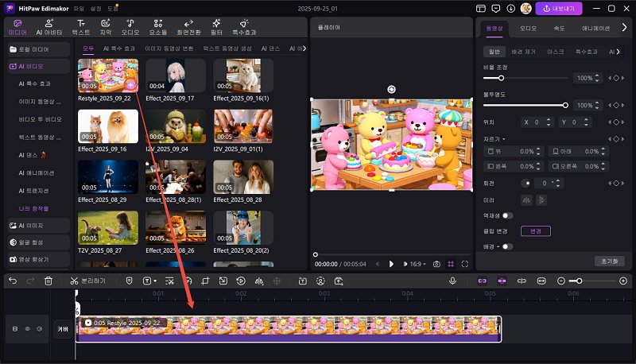Screen dimensions: 636x364
Task: Select the crop tool in timeline toolbar
Action: 205,281
